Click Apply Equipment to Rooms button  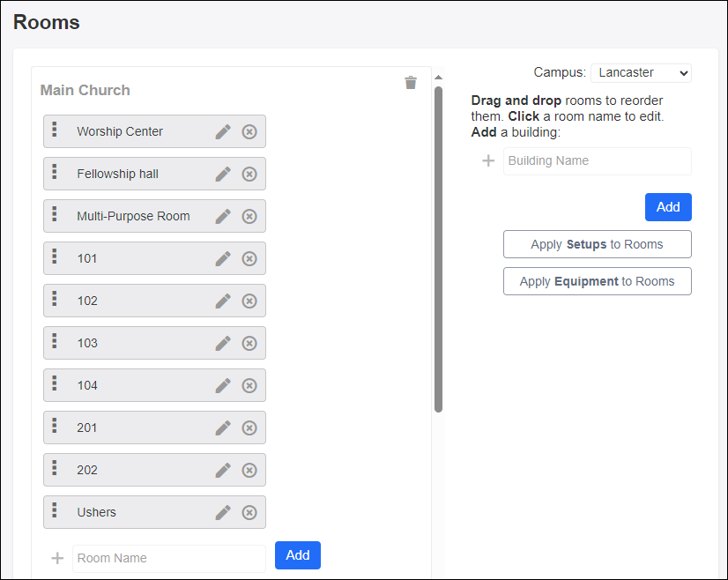pyautogui.click(x=597, y=281)
